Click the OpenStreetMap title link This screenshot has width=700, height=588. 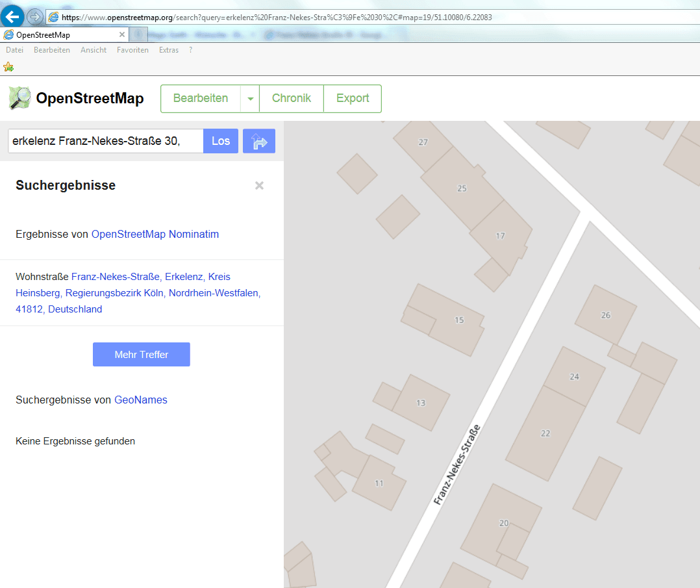(x=90, y=98)
